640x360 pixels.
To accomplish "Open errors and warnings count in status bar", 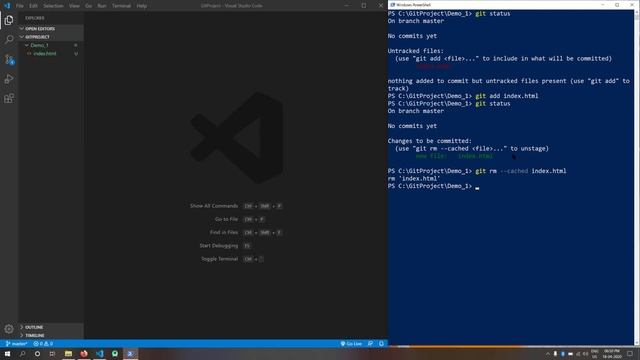I will click(x=43, y=344).
